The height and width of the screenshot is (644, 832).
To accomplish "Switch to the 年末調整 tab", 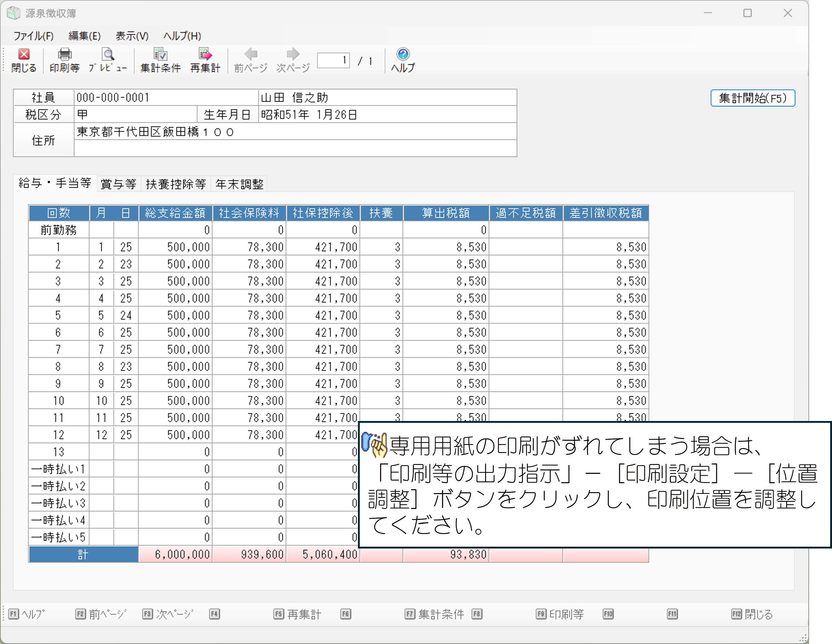I will pos(239,184).
